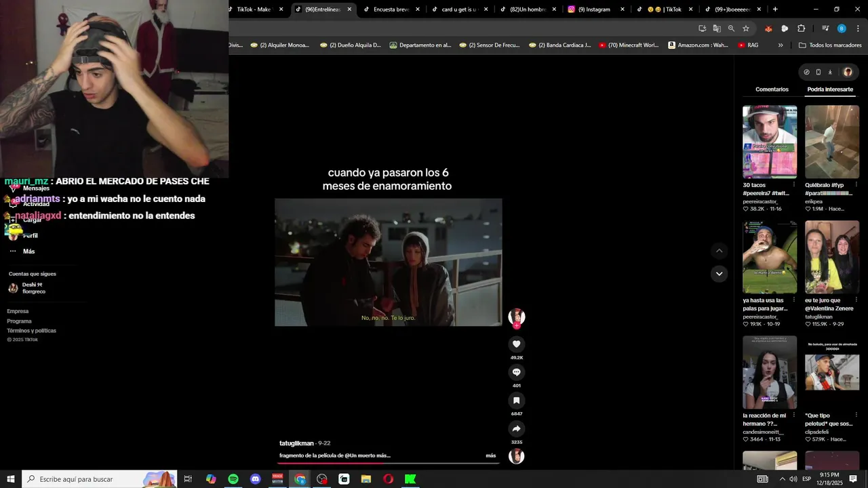Open options for 'Quiébralo #fyp' video card
Image resolution: width=868 pixels, height=488 pixels.
coord(856,184)
